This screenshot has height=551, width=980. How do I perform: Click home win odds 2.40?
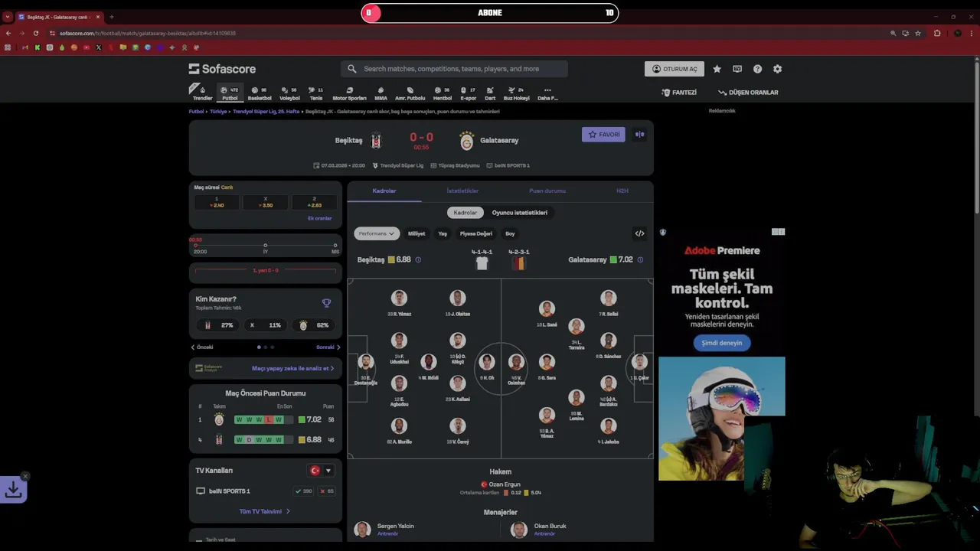pos(217,202)
